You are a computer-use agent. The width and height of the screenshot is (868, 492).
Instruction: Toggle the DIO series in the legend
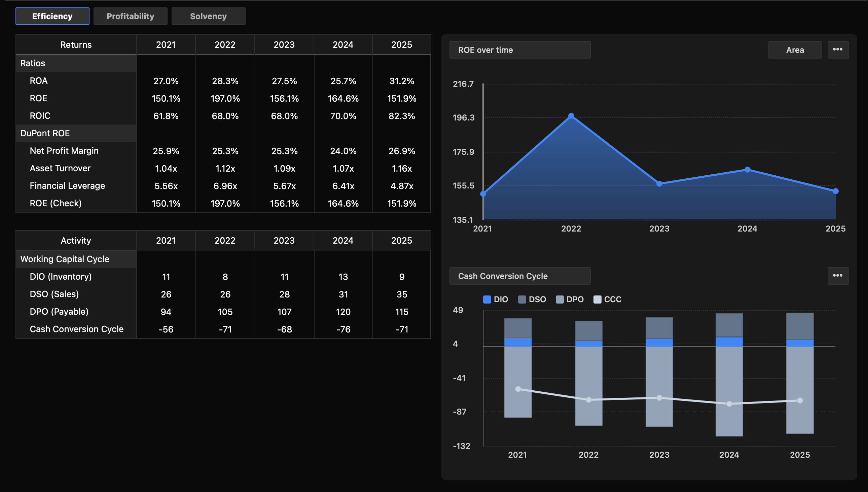(x=496, y=299)
